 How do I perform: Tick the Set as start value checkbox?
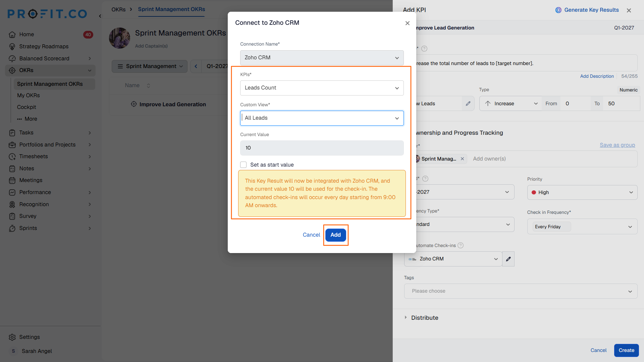pos(244,165)
